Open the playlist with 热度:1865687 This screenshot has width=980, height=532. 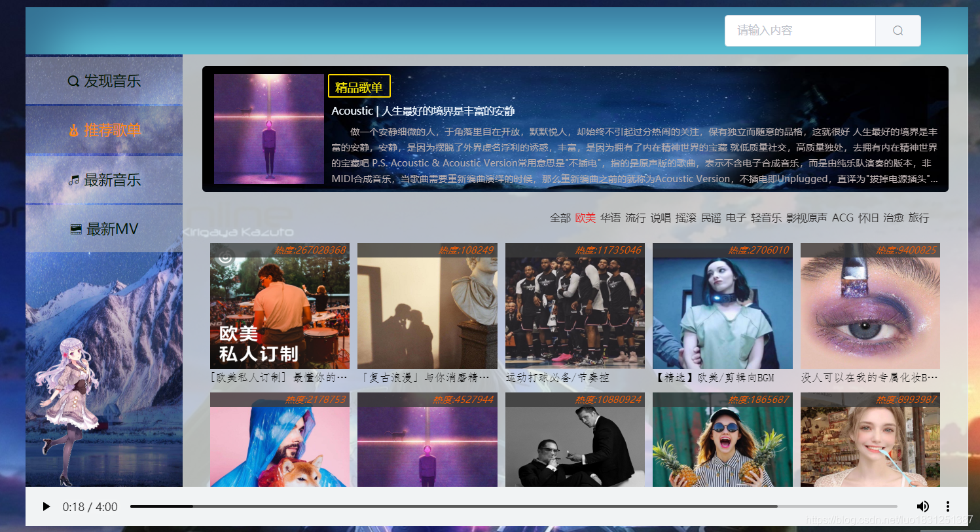click(x=723, y=440)
